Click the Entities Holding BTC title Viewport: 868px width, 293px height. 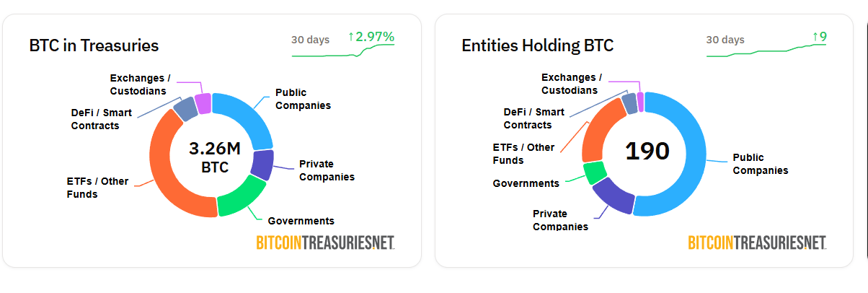pos(538,45)
